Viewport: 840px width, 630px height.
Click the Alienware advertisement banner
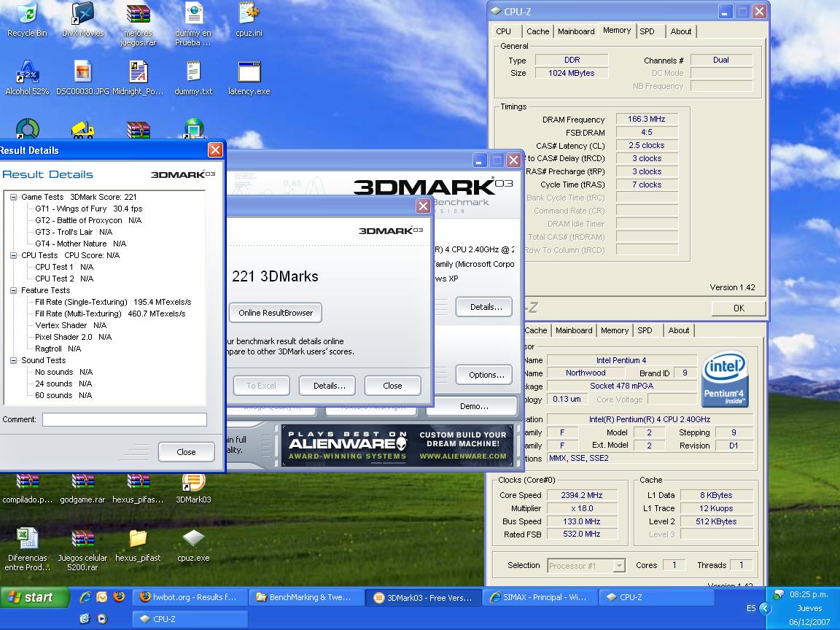tap(397, 446)
